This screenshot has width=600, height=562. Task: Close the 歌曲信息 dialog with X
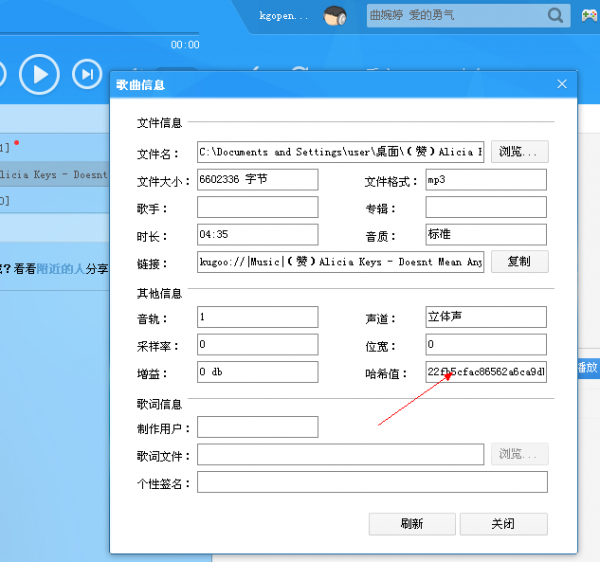coord(562,86)
